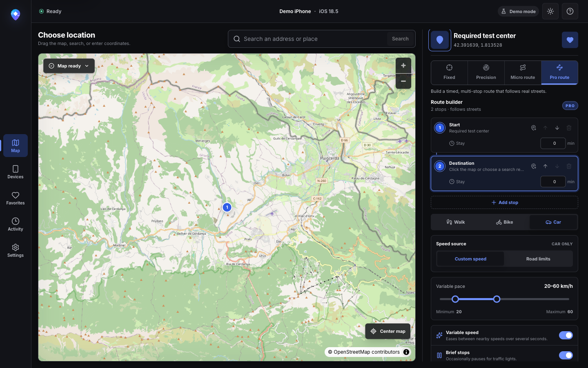The width and height of the screenshot is (588, 368).
Task: Show OpenStreetMap attribution info icon
Action: (406, 352)
